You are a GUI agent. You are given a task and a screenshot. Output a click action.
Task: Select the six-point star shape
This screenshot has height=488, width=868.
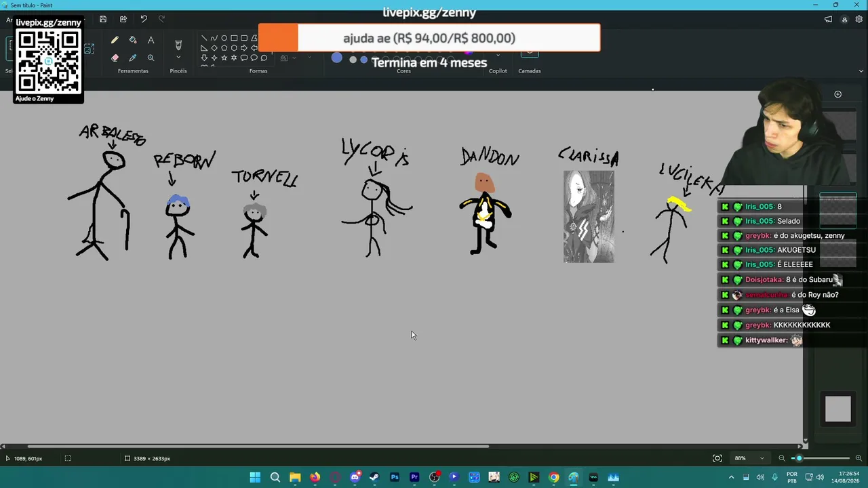click(x=234, y=58)
